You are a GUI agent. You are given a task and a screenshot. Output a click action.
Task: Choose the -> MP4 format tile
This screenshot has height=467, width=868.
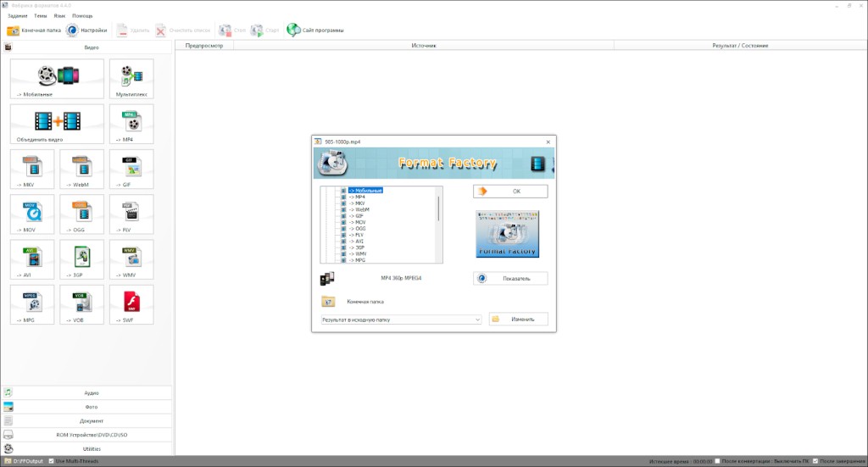click(131, 125)
